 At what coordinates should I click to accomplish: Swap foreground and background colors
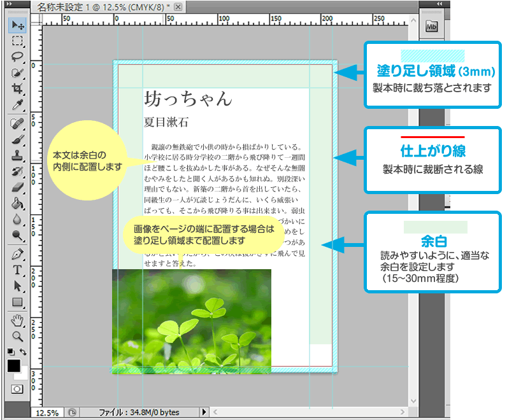click(x=24, y=351)
